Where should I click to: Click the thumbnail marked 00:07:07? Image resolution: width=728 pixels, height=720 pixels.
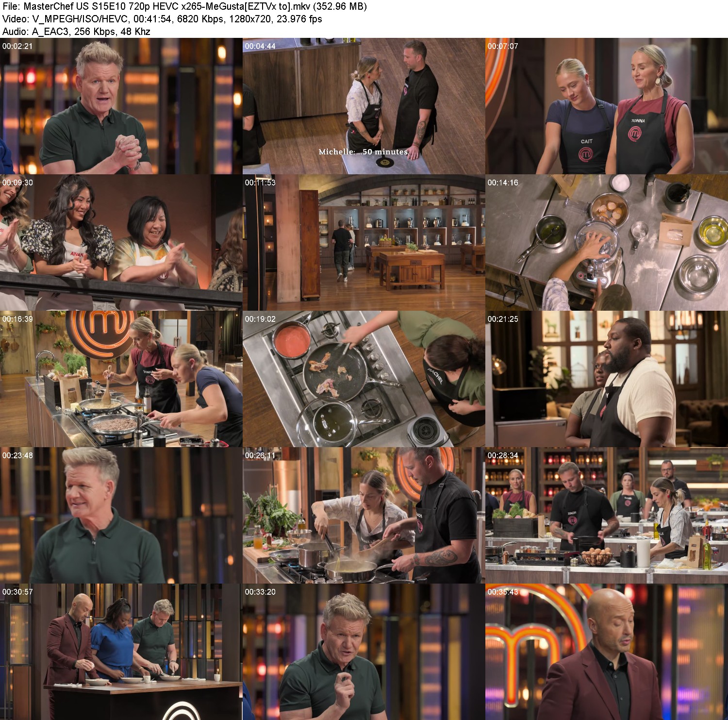point(607,106)
